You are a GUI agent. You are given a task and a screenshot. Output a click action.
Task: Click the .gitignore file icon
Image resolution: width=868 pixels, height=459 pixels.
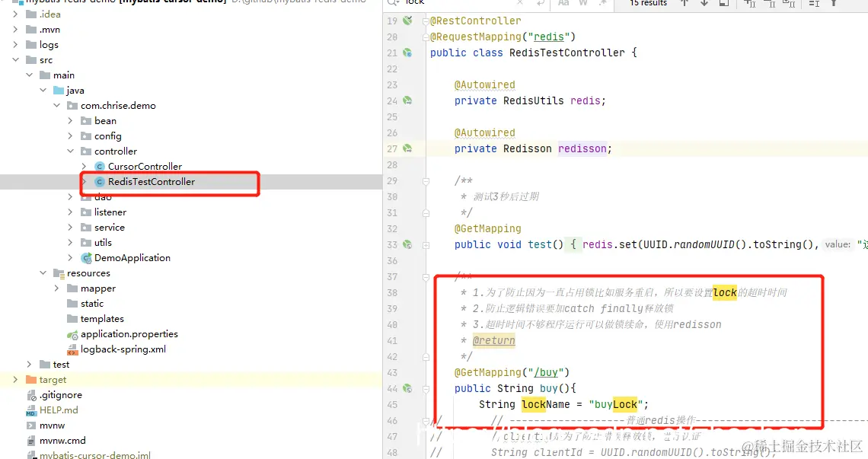31,395
